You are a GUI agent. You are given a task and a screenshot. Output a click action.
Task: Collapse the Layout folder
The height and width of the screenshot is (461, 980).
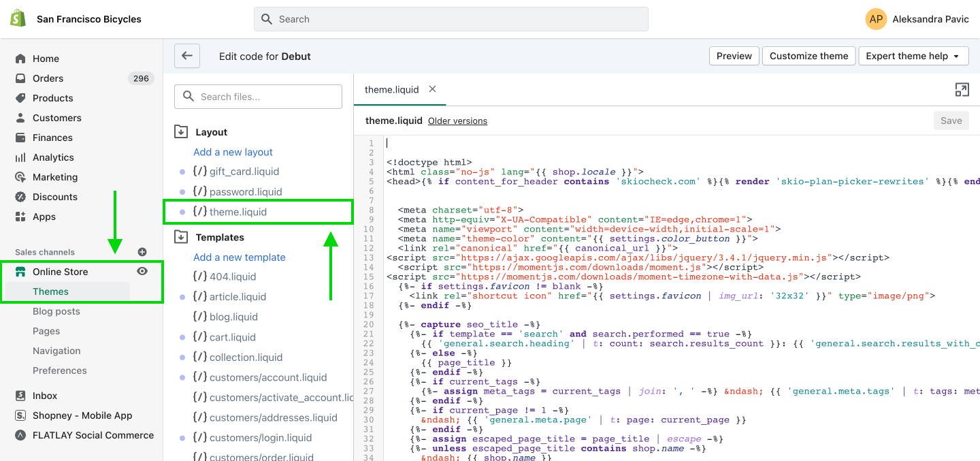[x=181, y=131]
